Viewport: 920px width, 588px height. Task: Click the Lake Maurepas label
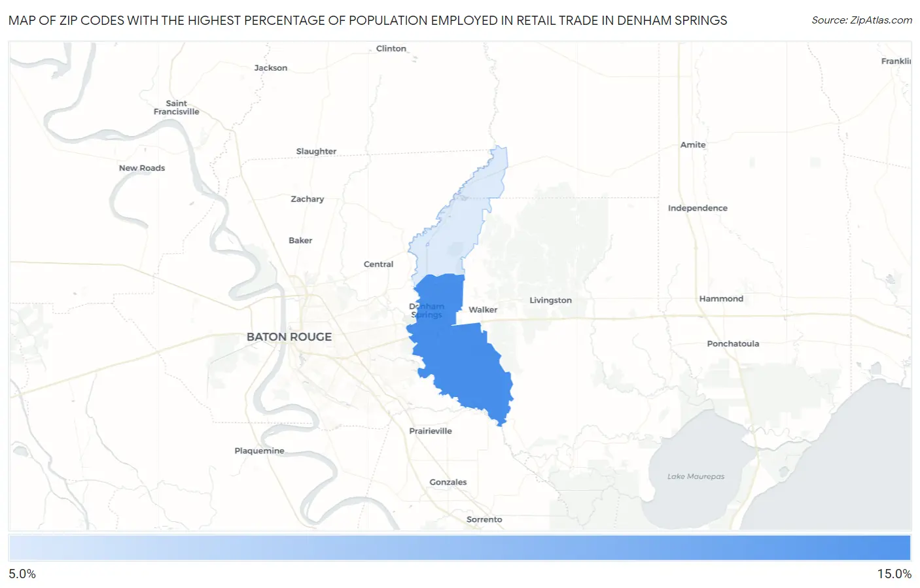click(x=696, y=477)
